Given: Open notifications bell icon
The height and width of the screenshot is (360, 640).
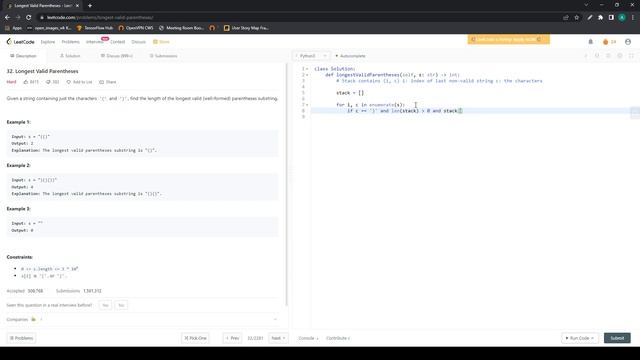Looking at the screenshot, I should pyautogui.click(x=591, y=42).
